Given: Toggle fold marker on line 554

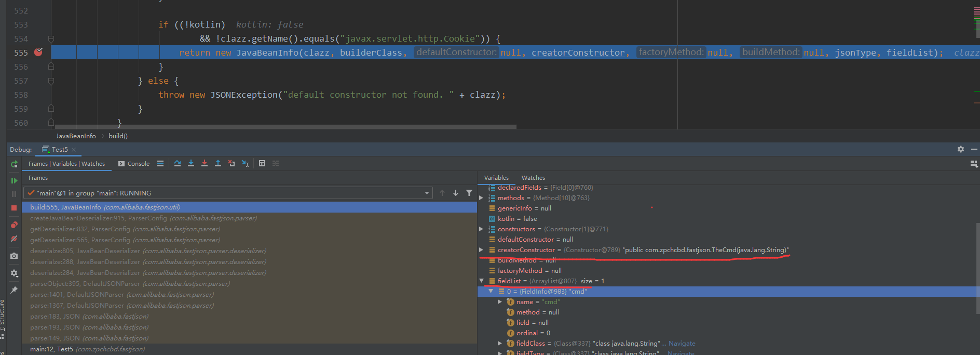Looking at the screenshot, I should 51,38.
